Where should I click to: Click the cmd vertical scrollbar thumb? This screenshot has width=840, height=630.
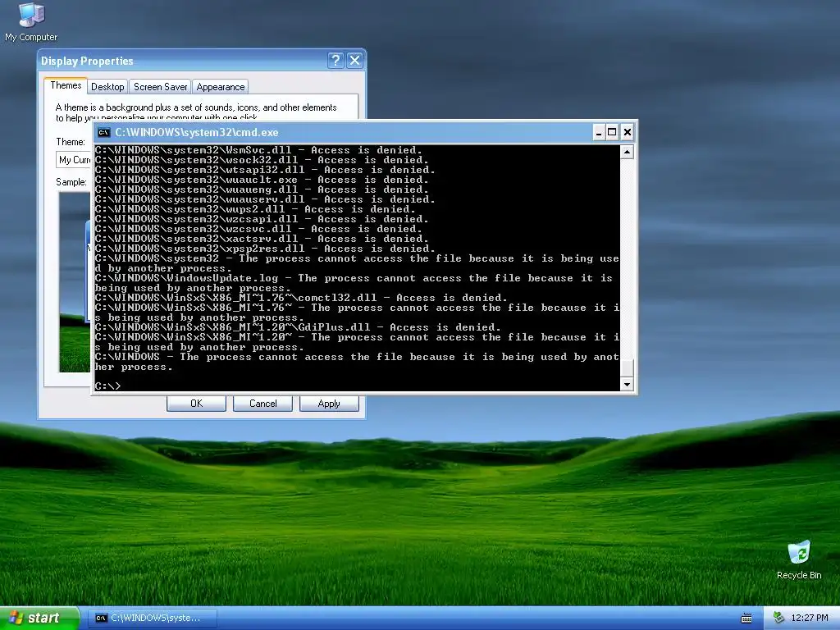(626, 367)
